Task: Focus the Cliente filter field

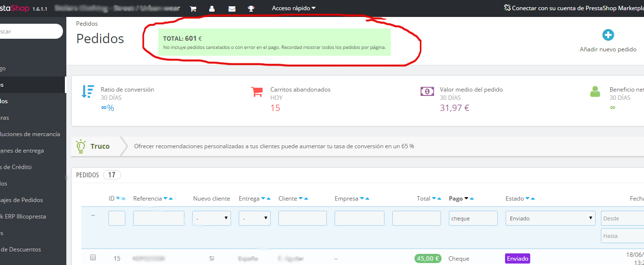Action: tap(303, 218)
